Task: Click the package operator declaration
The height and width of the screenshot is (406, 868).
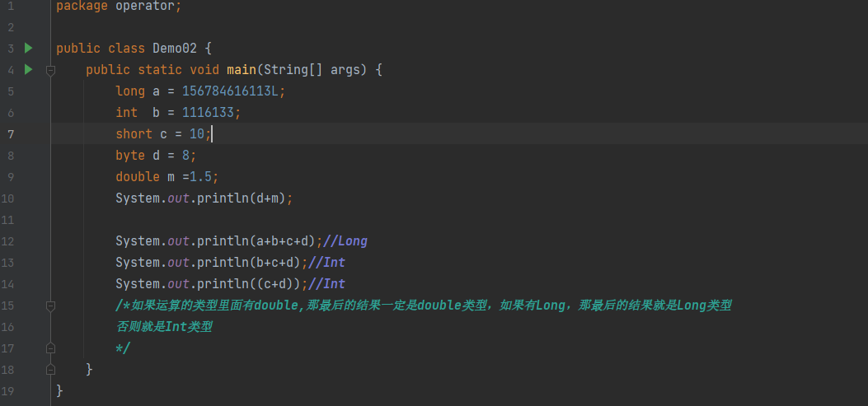Action: pos(119,7)
